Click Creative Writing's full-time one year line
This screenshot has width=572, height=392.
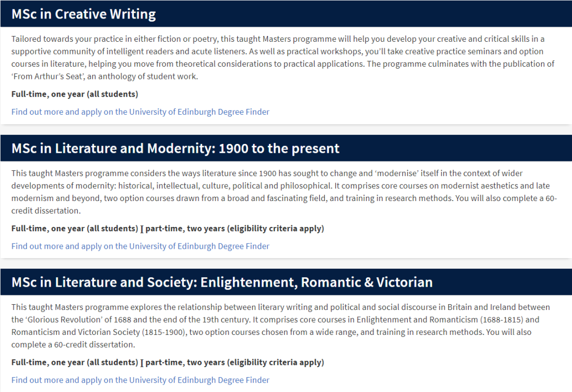pyautogui.click(x=75, y=94)
